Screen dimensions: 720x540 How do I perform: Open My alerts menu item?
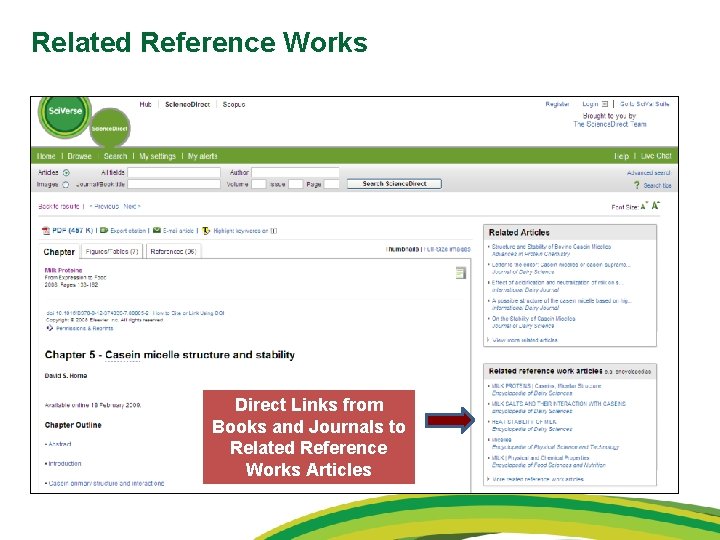tap(202, 156)
